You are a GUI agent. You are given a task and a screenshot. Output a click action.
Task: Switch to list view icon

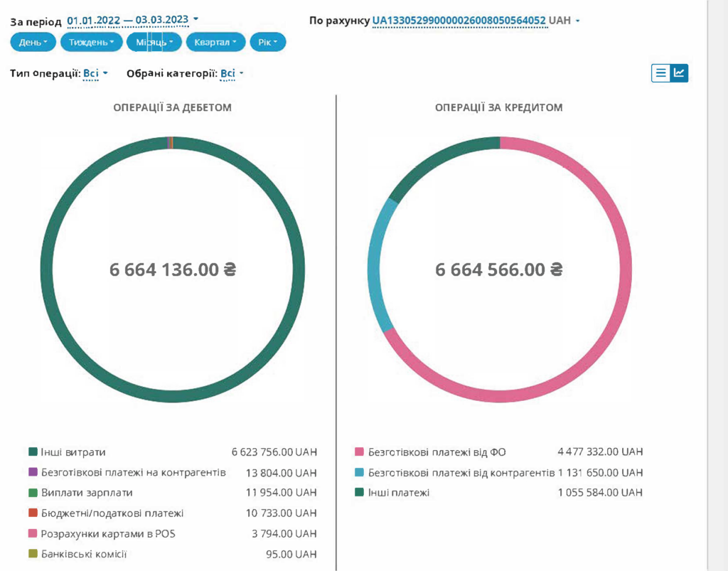pyautogui.click(x=661, y=73)
